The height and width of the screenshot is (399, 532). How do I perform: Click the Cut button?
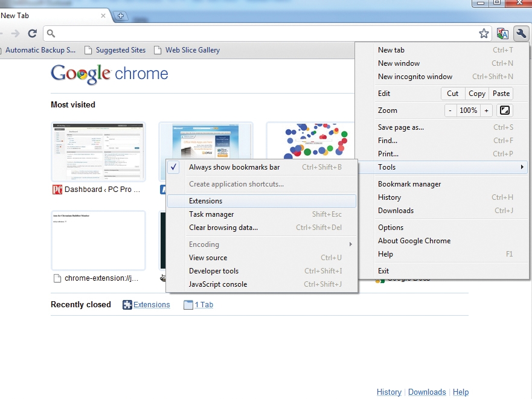click(x=453, y=94)
